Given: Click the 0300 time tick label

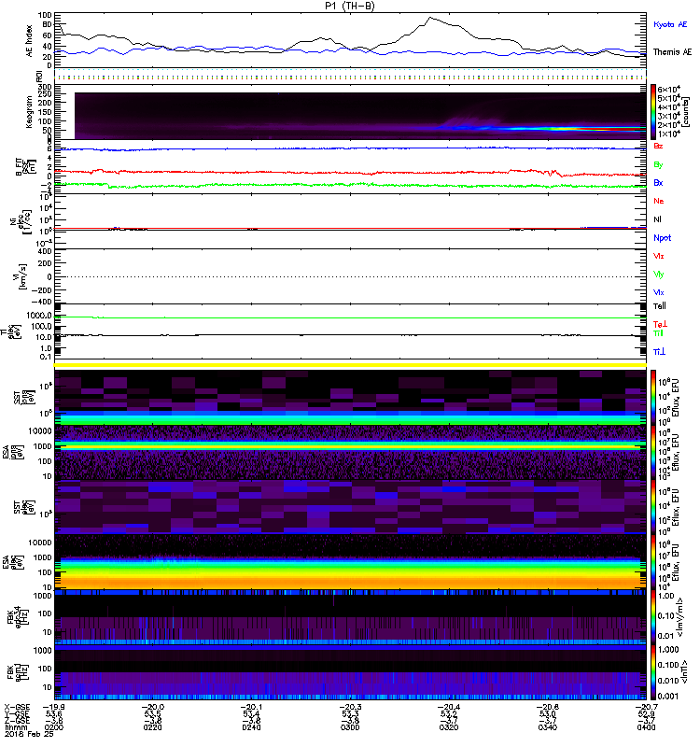Looking at the screenshot, I should pyautogui.click(x=350, y=727).
